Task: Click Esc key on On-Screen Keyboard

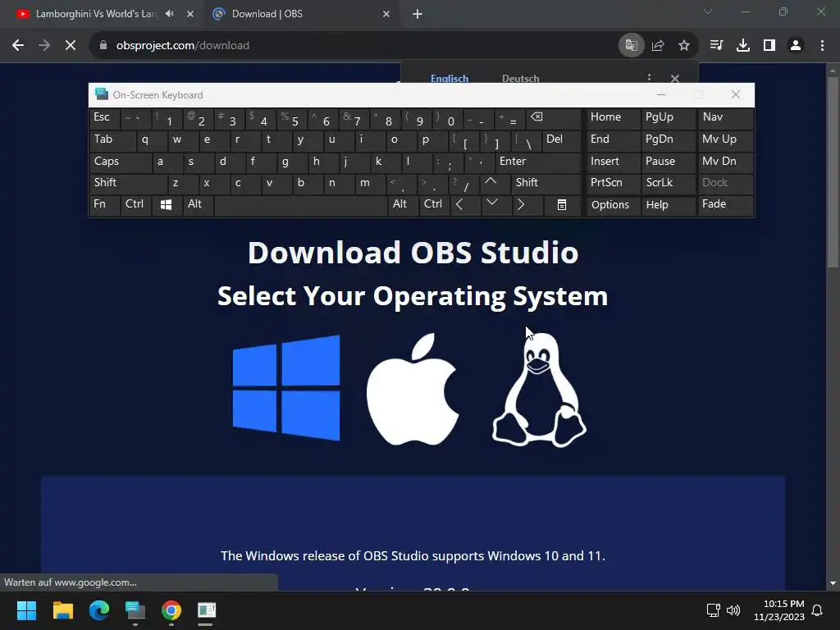Action: point(104,118)
